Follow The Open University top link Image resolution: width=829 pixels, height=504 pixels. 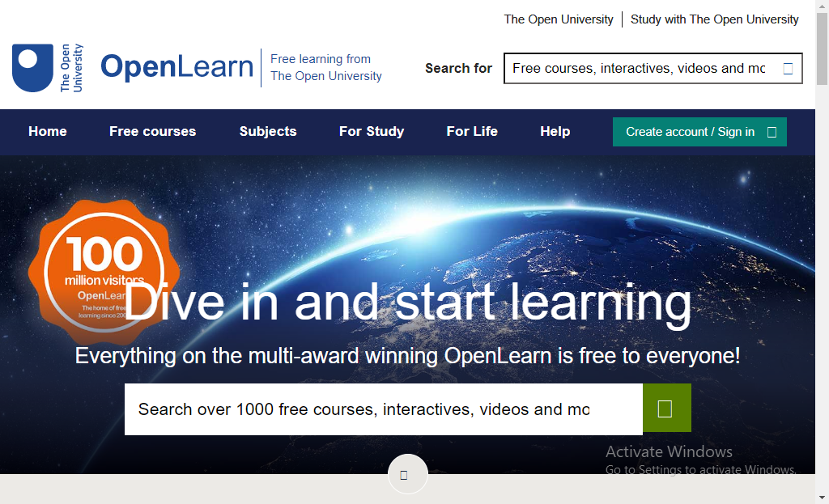tap(559, 19)
